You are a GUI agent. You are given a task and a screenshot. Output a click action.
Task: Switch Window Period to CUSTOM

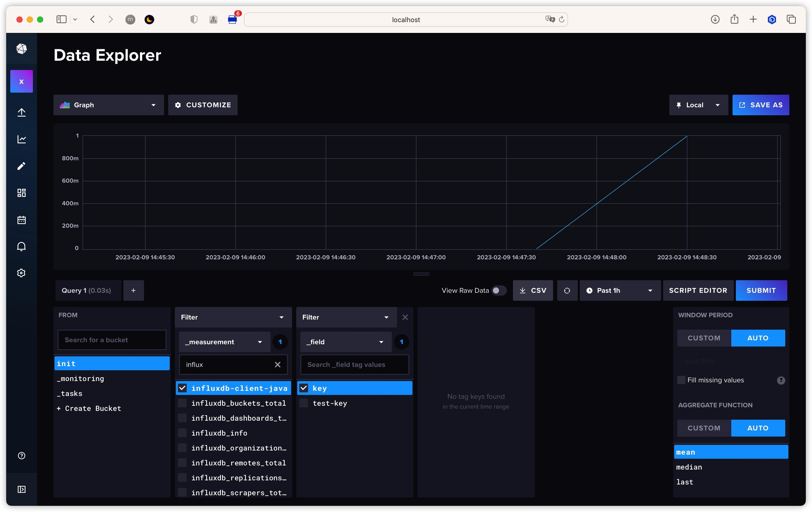pyautogui.click(x=704, y=338)
